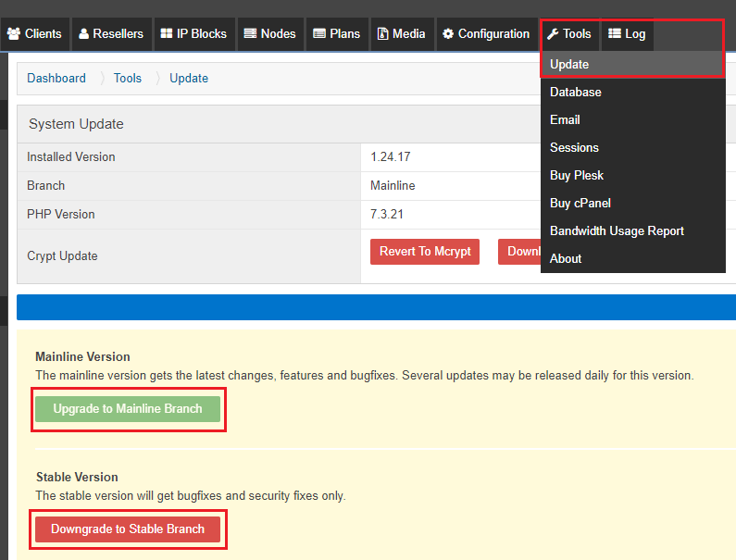This screenshot has height=560, width=736.
Task: Open the Tools menu label
Action: click(577, 34)
